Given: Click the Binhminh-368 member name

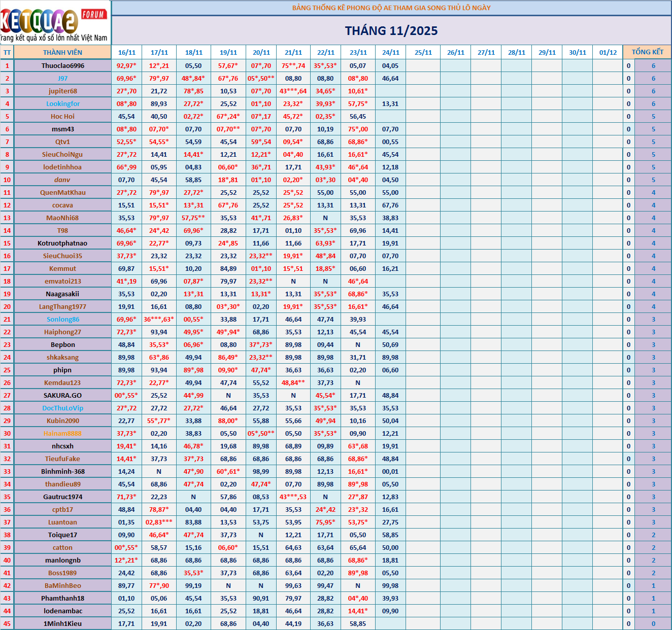Looking at the screenshot, I should click(x=63, y=471).
